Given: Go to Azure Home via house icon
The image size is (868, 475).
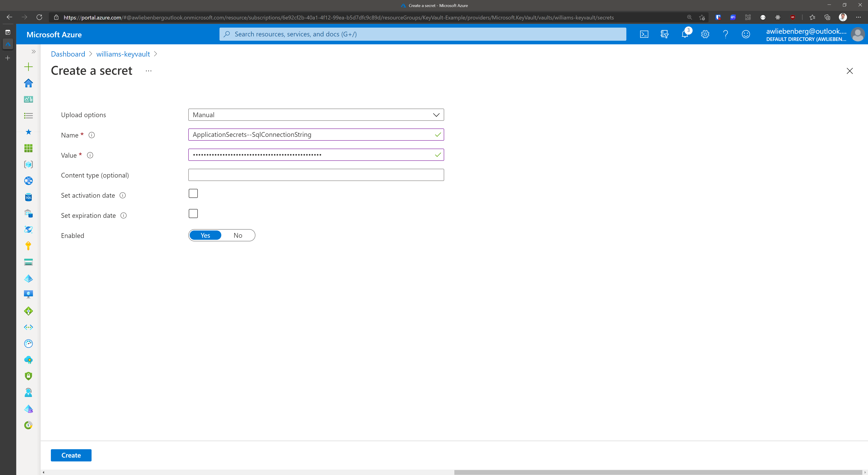Looking at the screenshot, I should (x=28, y=83).
